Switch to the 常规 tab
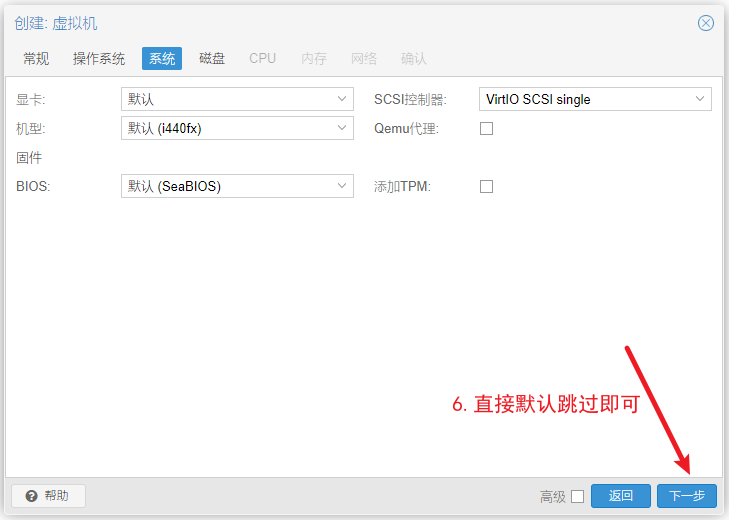This screenshot has height=520, width=729. (x=36, y=59)
